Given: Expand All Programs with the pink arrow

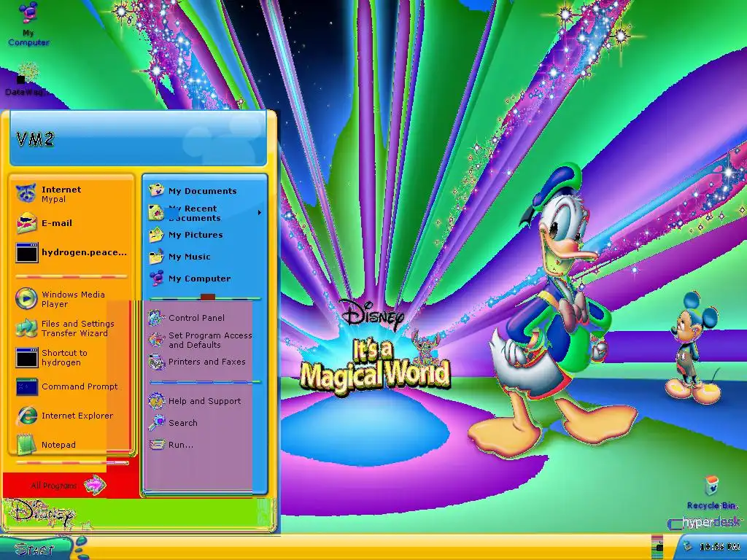Looking at the screenshot, I should point(95,485).
